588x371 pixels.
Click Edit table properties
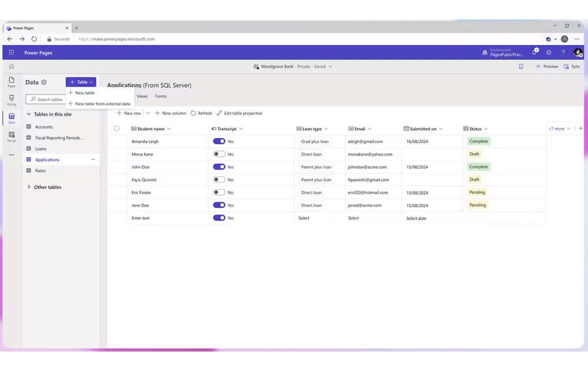coord(240,113)
